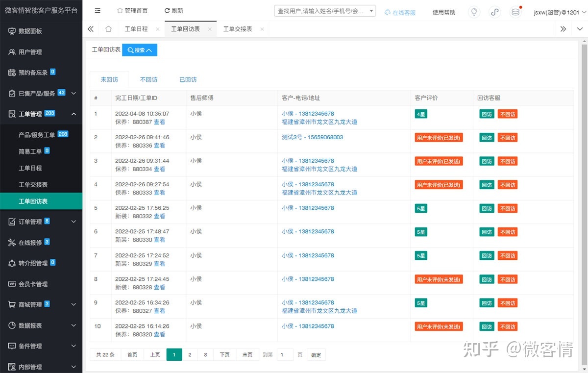Screen dimensions: 588x373
Task: Open 工单日程 in the sidebar submenu
Action: (x=41, y=168)
